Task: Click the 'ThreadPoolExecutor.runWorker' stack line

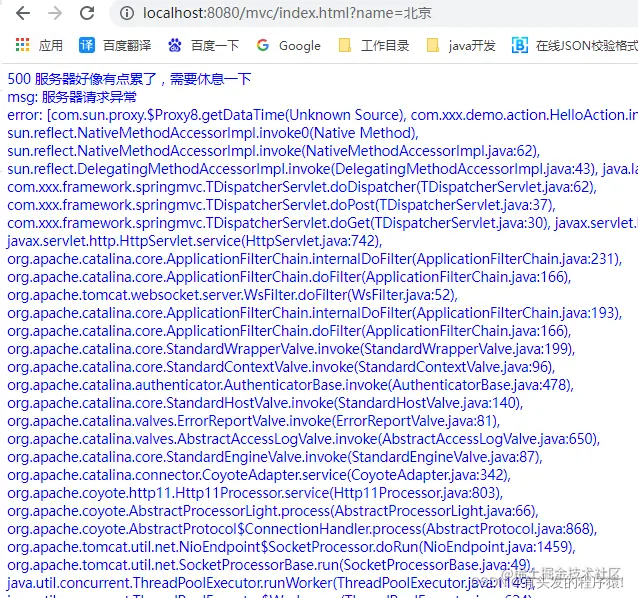Action: 270,583
